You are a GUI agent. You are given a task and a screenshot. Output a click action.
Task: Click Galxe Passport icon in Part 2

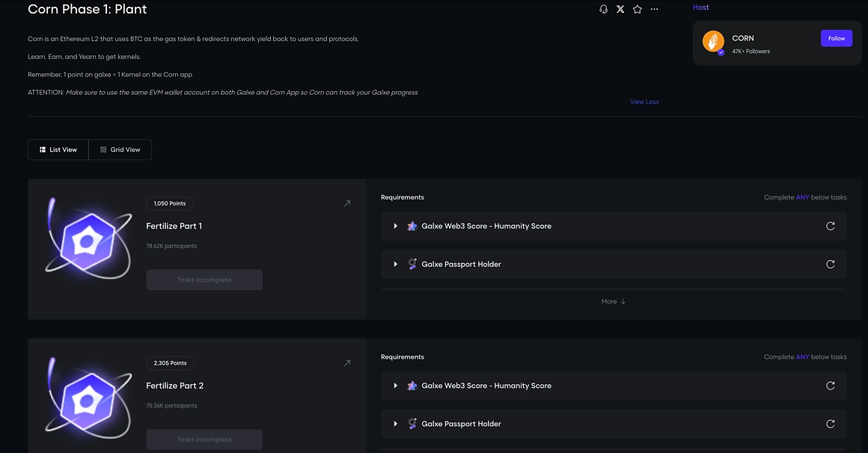(x=412, y=425)
